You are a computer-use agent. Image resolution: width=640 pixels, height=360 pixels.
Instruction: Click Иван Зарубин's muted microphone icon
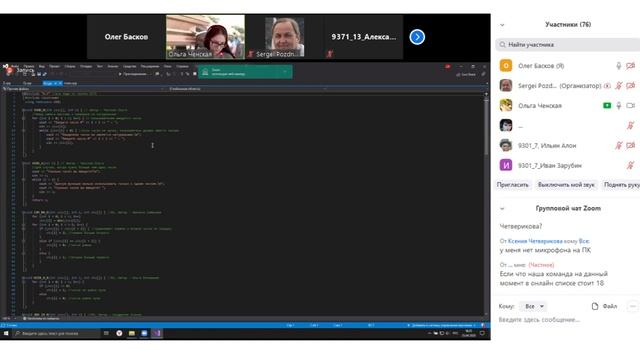pos(631,165)
